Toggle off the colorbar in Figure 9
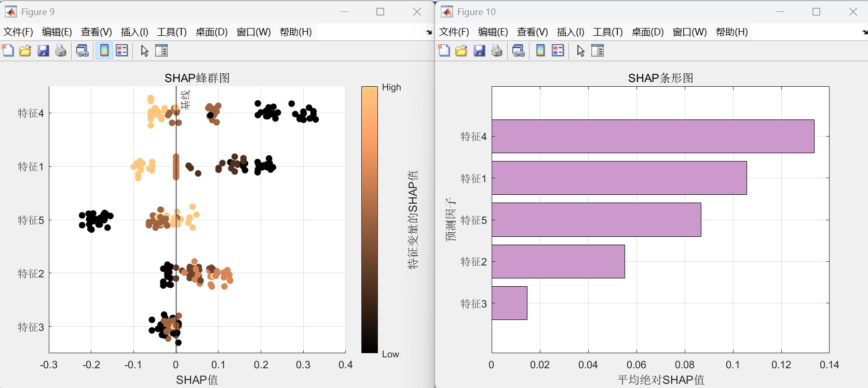Viewport: 868px width, 388px height. pos(104,50)
